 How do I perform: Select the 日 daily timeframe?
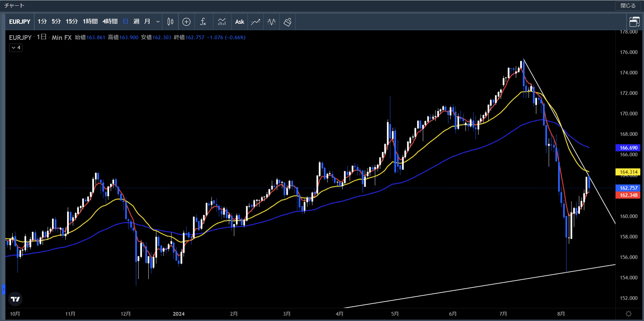tap(126, 22)
